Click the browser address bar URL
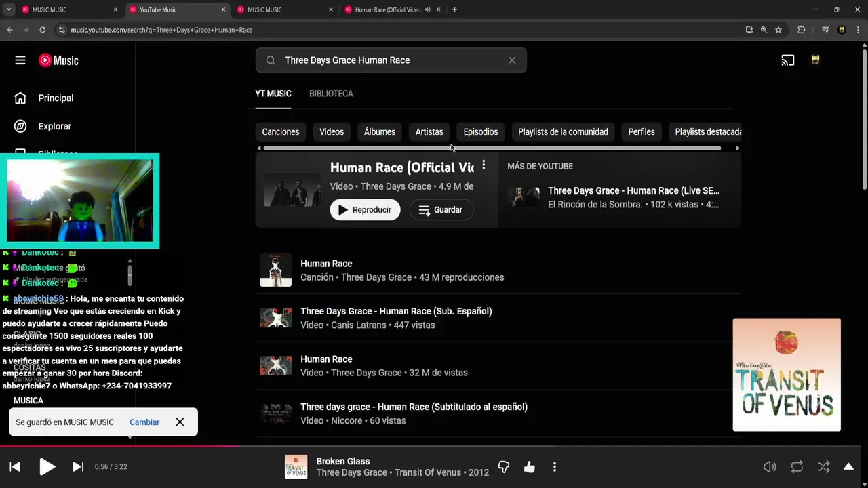Image resolution: width=868 pixels, height=488 pixels. click(161, 30)
